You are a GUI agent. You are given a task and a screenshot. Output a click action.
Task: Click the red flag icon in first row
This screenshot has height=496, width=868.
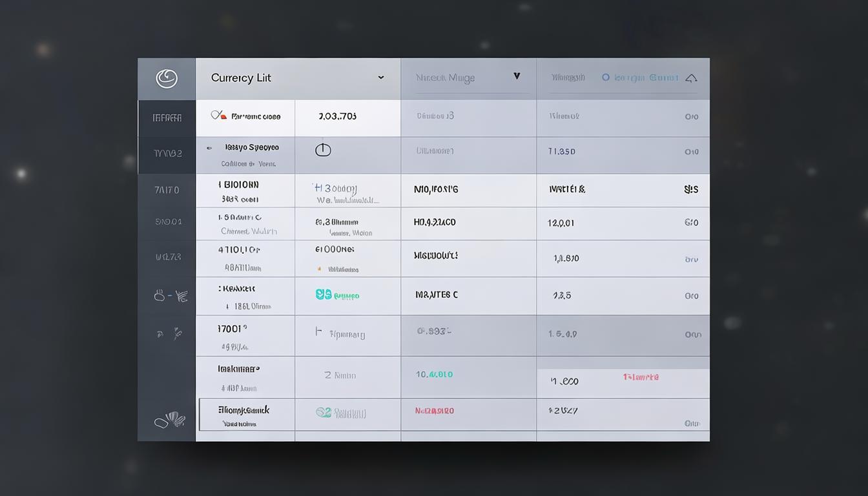(219, 116)
